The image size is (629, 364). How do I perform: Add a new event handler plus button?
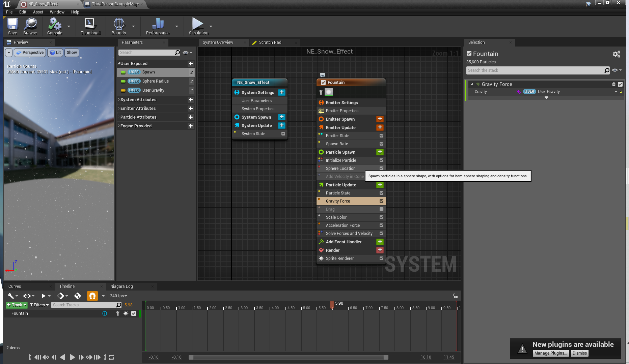coord(380,242)
